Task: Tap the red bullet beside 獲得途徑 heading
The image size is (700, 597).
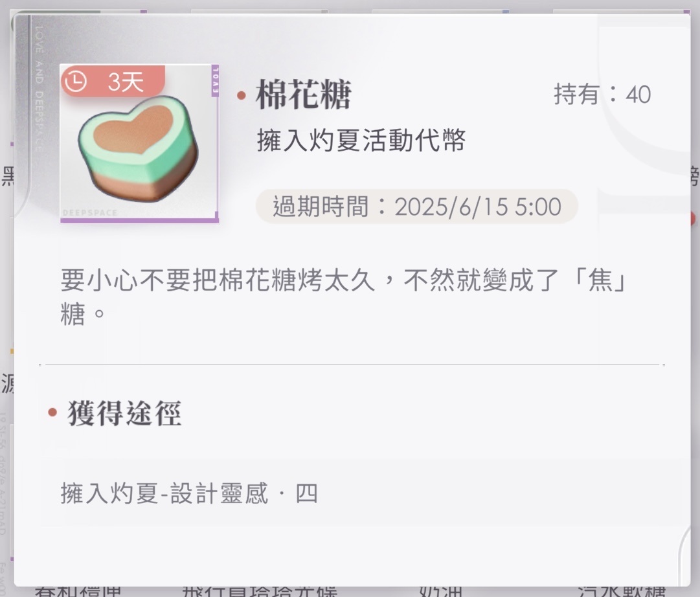Action: point(52,412)
